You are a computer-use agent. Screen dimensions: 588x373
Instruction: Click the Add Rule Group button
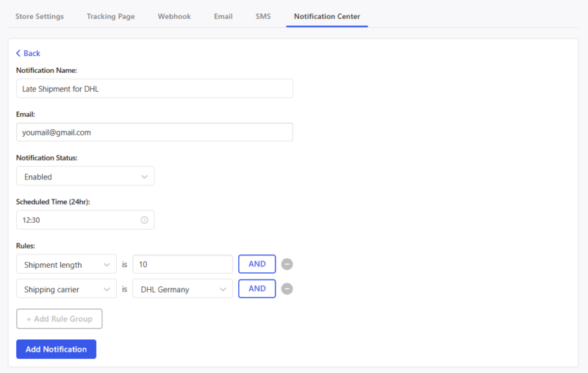(x=60, y=319)
